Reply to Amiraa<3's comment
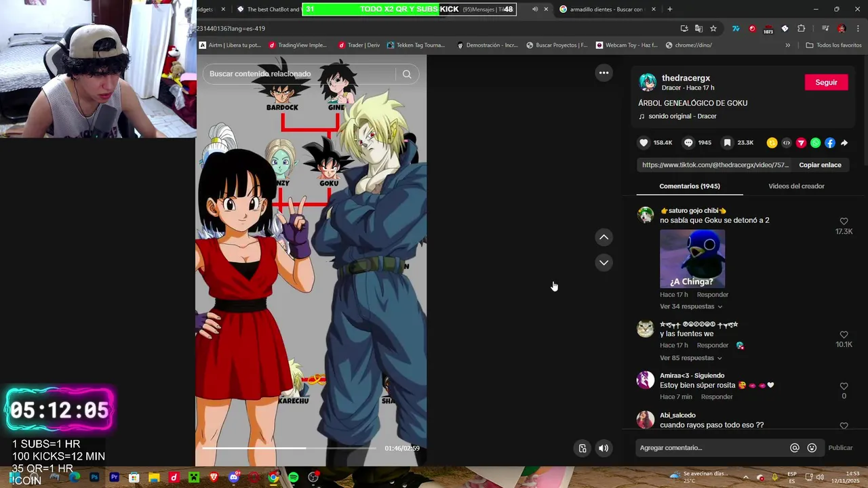 [717, 396]
